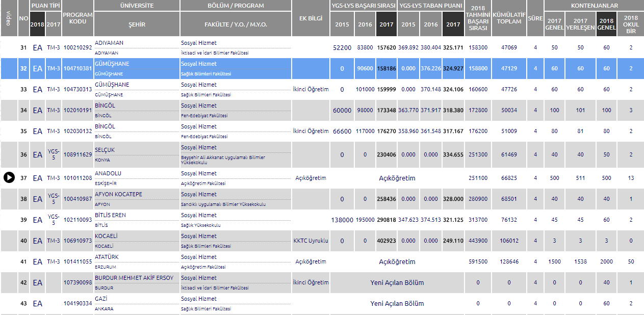This screenshot has width=644, height=315.
Task: Click the 2018 Okul Bir header
Action: coord(631,24)
